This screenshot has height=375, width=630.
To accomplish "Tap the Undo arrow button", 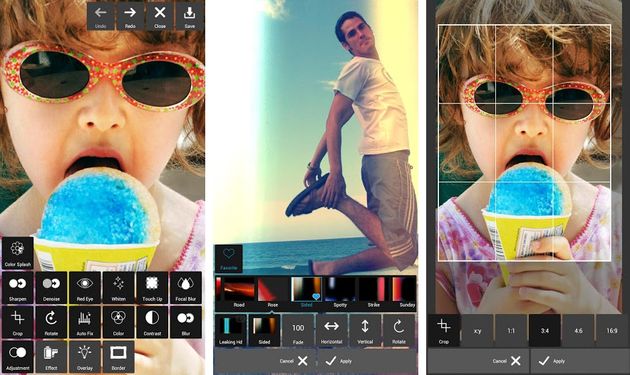I will coord(101,16).
